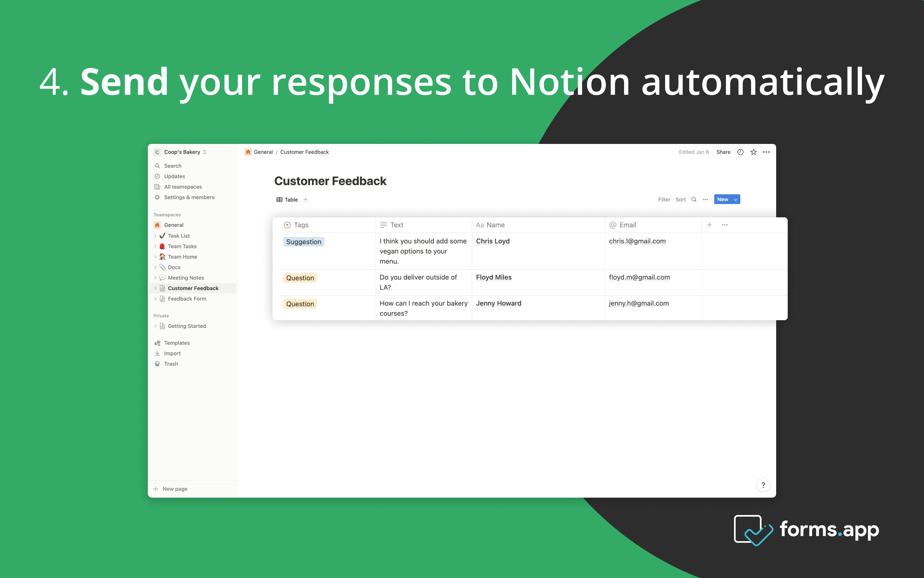This screenshot has height=578, width=924.
Task: Open the Tags column header menu
Action: pos(327,225)
